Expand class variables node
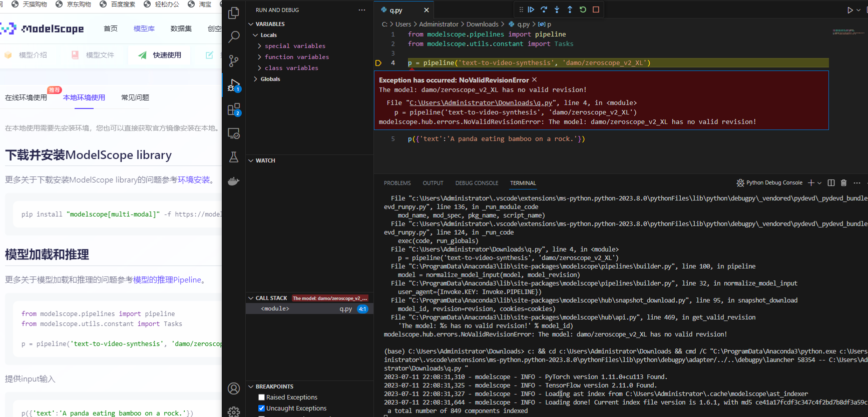The image size is (868, 417). pyautogui.click(x=291, y=68)
